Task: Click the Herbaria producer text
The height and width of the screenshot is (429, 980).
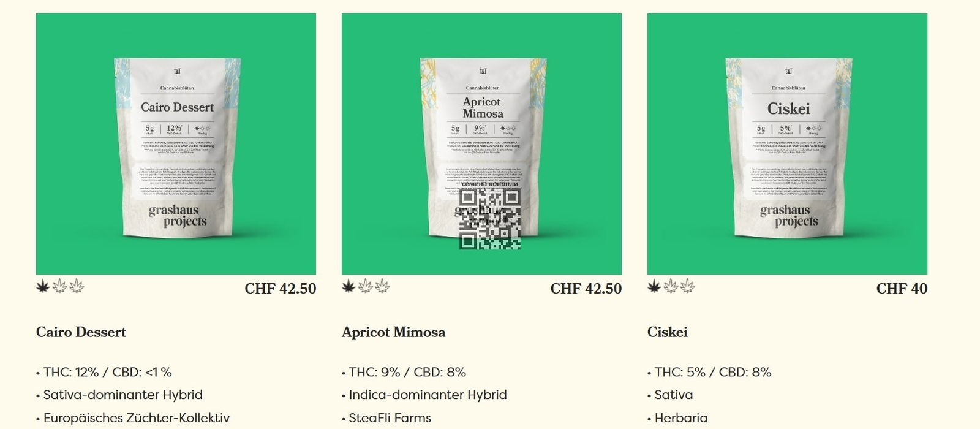Action: point(681,418)
